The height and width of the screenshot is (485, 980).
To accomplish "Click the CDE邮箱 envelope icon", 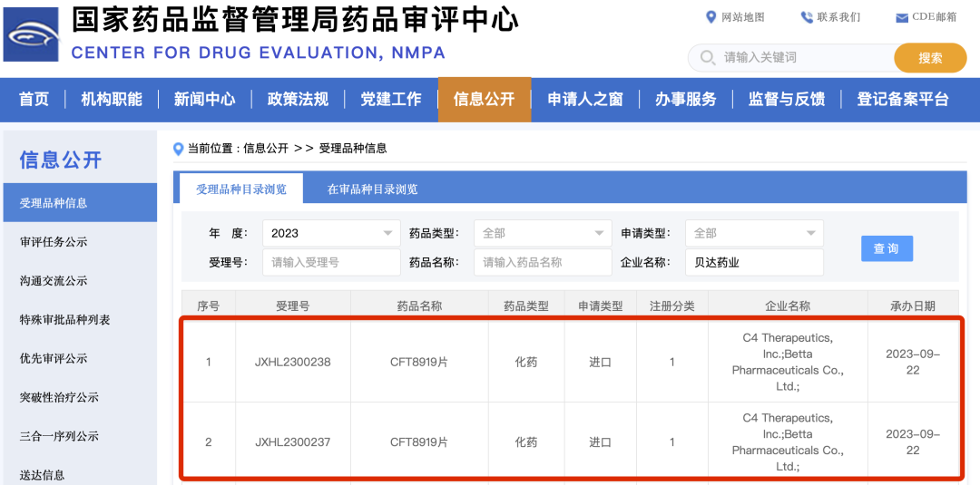I will [902, 18].
